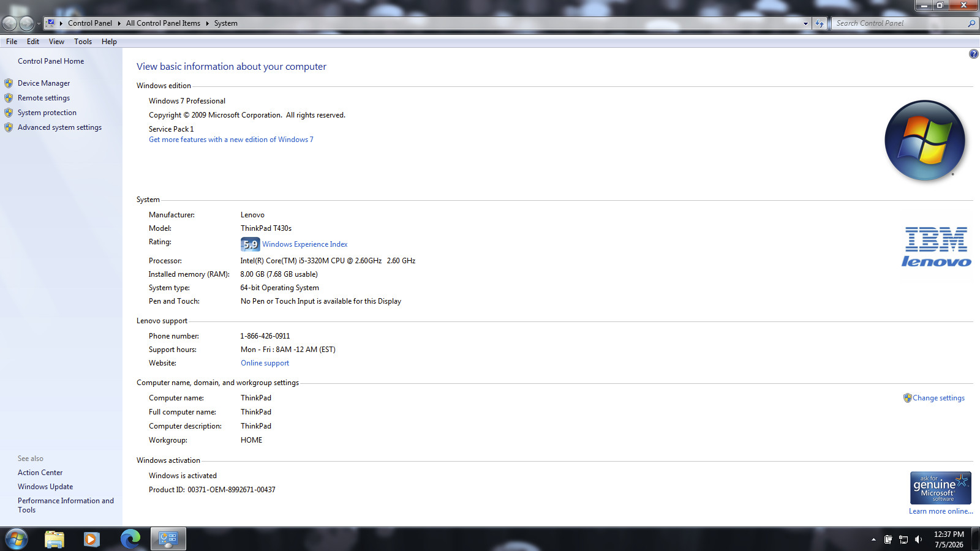Viewport: 980px width, 551px height.
Task: Click the Change settings shield icon
Action: (x=908, y=398)
